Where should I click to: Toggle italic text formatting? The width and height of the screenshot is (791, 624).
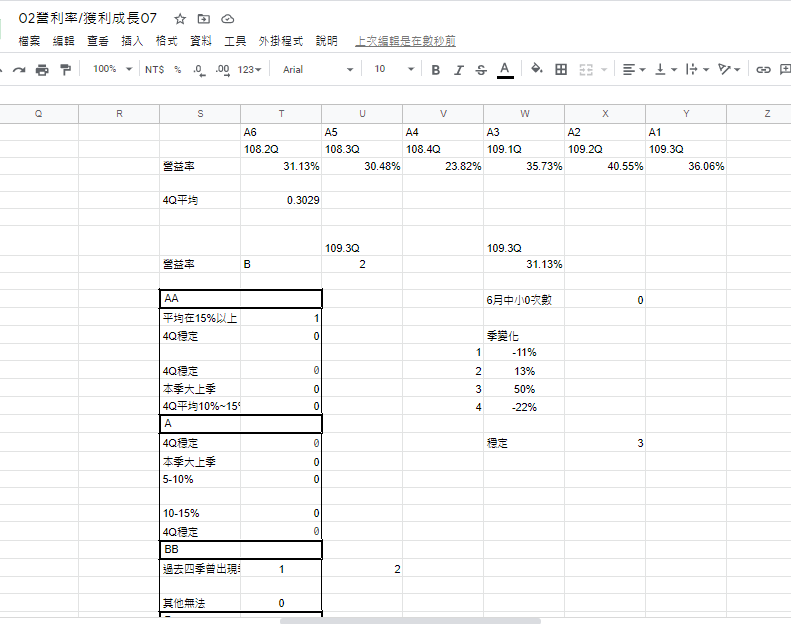click(x=458, y=69)
